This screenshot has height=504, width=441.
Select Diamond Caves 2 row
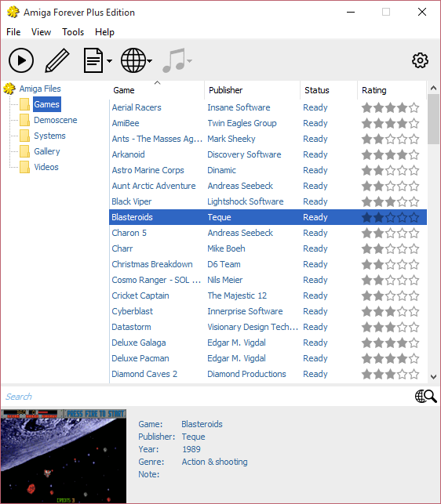pyautogui.click(x=268, y=374)
